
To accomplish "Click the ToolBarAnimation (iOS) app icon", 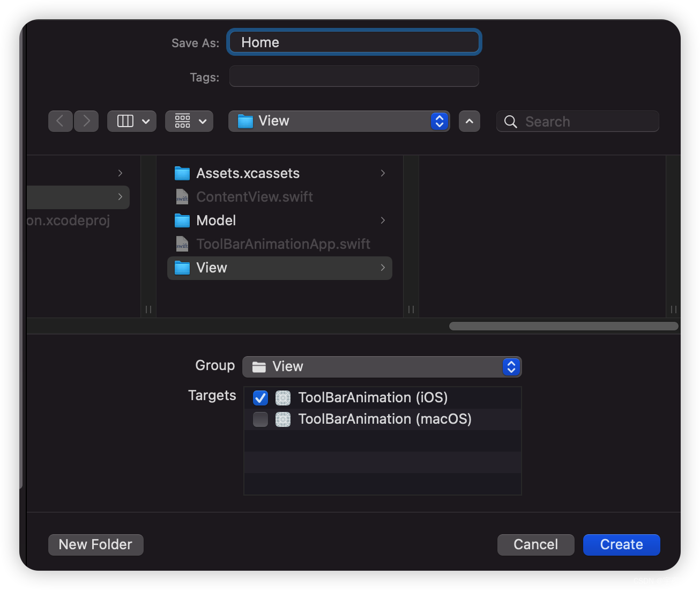I will click(x=283, y=398).
